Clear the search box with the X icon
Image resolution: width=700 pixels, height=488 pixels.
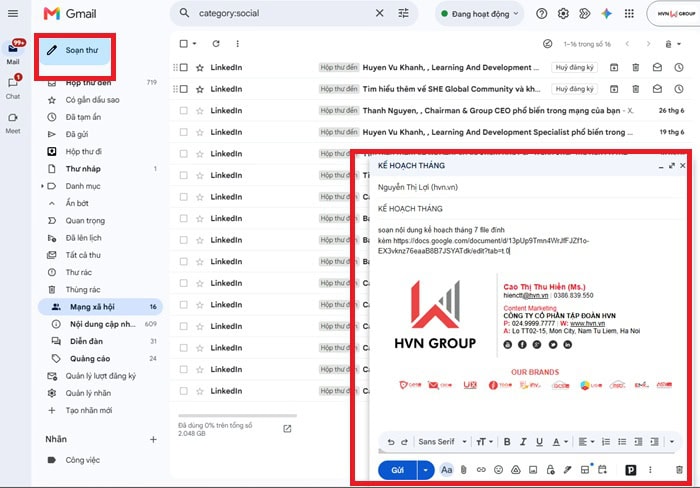click(379, 13)
